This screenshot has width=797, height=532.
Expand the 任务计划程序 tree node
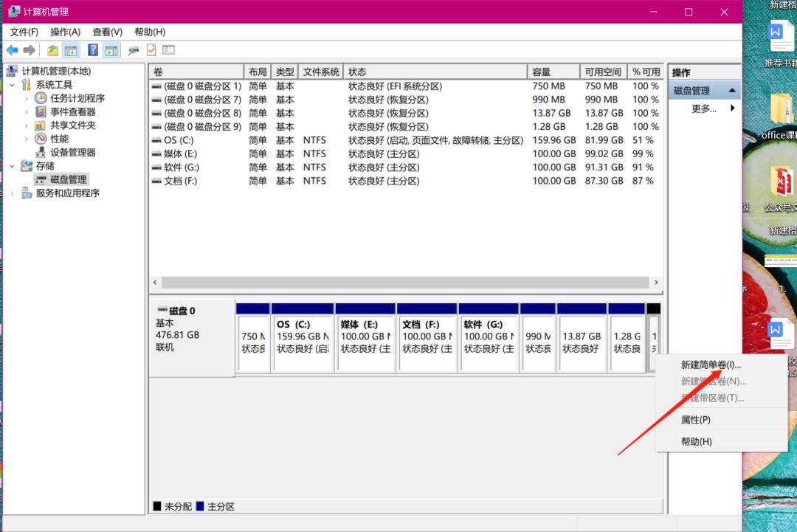(x=27, y=98)
